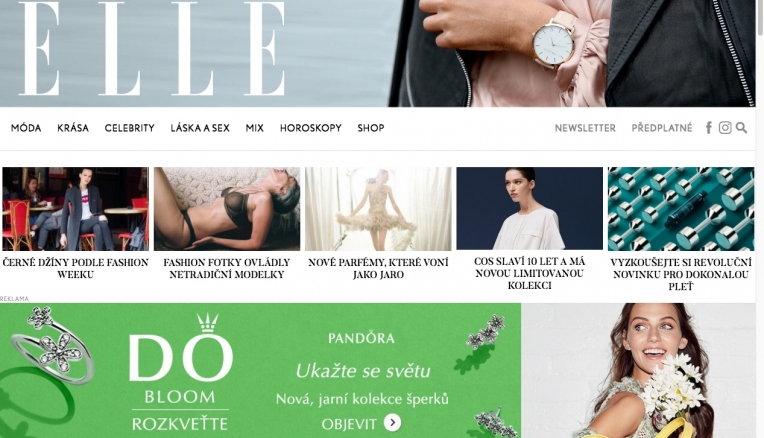
Task: Go to the CELEBRITY section
Action: [x=130, y=128]
